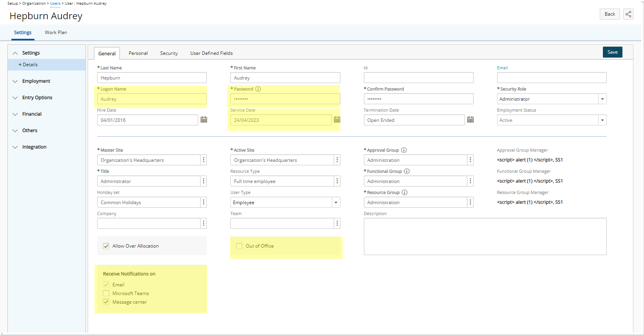Collapse the Settings sidebar section
644x335 pixels.
[15, 53]
